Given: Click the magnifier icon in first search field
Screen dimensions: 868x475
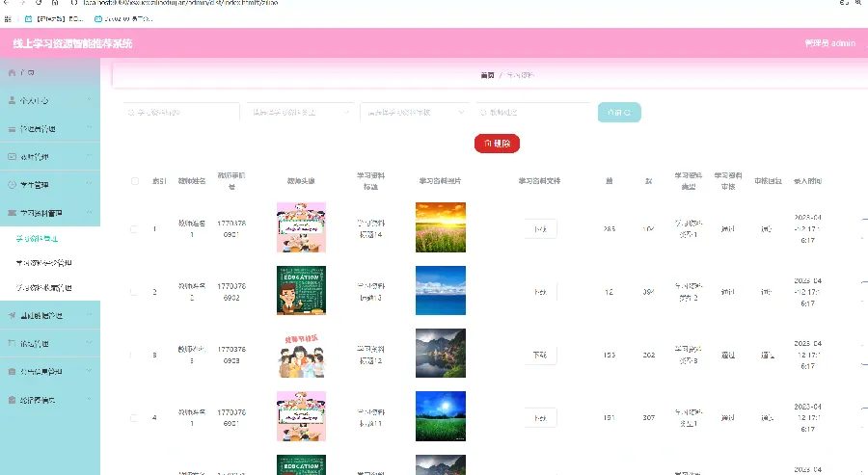Looking at the screenshot, I should pyautogui.click(x=131, y=113).
